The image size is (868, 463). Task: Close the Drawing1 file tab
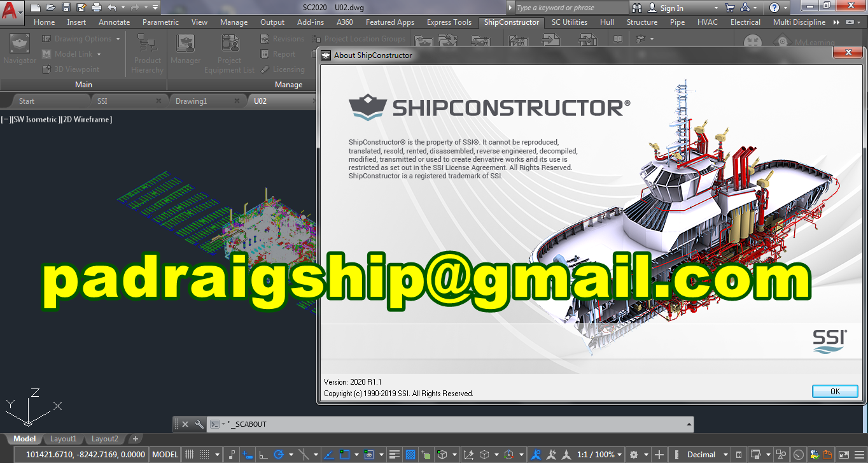(x=237, y=101)
